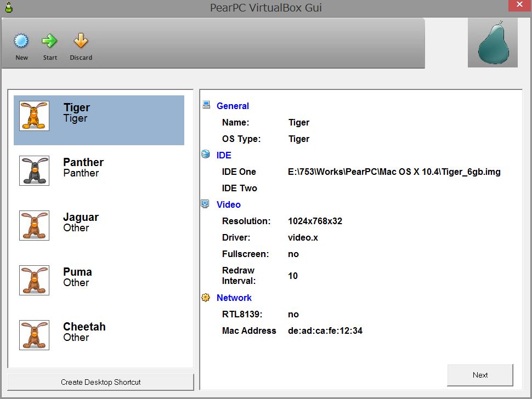Open the IDE section heading

point(224,155)
